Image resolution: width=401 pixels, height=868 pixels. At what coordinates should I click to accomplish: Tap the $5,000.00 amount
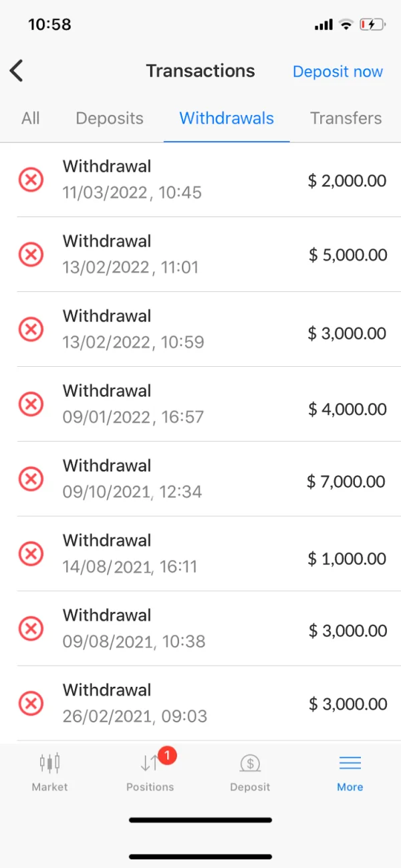pyautogui.click(x=348, y=255)
